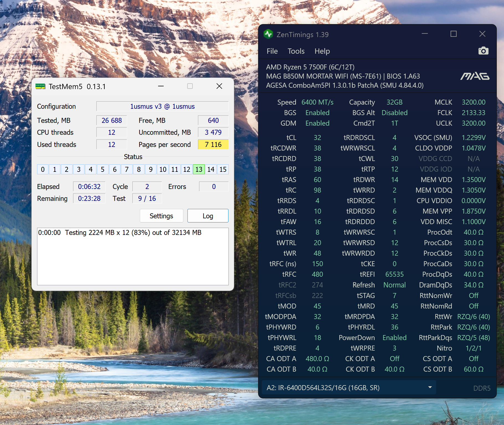Image resolution: width=504 pixels, height=425 pixels.
Task: Click the Speed value 6400 MT/s
Action: (x=317, y=102)
